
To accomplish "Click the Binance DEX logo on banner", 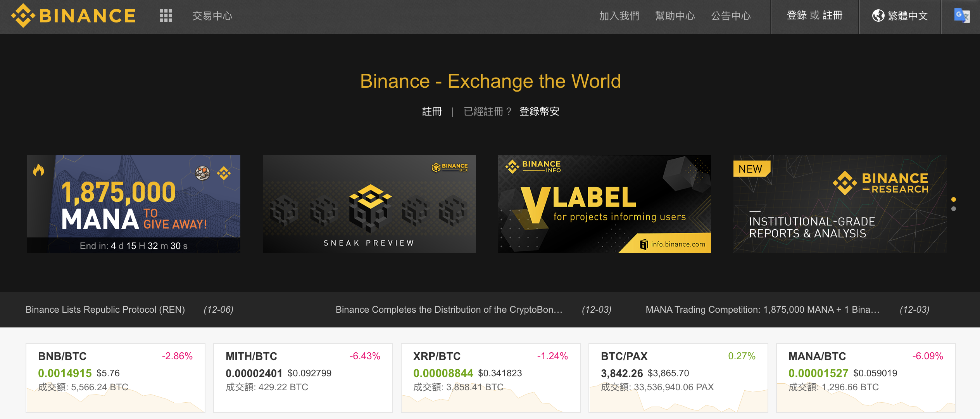I will click(450, 167).
